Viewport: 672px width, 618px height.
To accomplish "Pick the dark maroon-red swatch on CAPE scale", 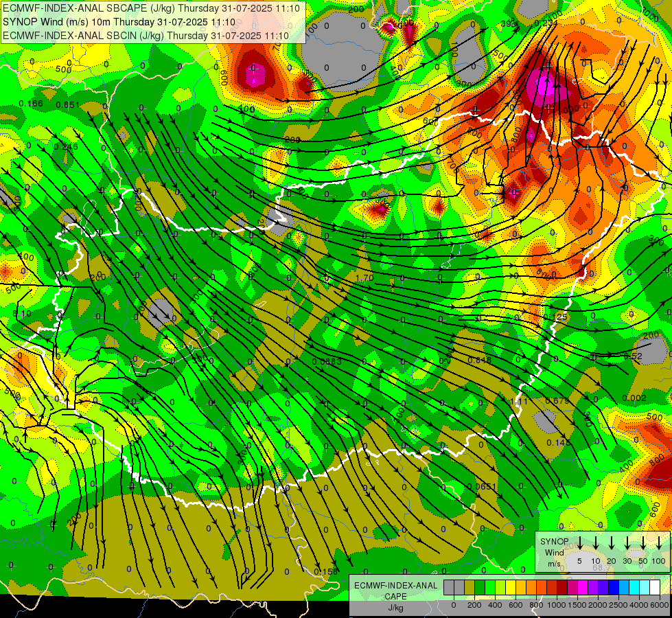I will (563, 587).
